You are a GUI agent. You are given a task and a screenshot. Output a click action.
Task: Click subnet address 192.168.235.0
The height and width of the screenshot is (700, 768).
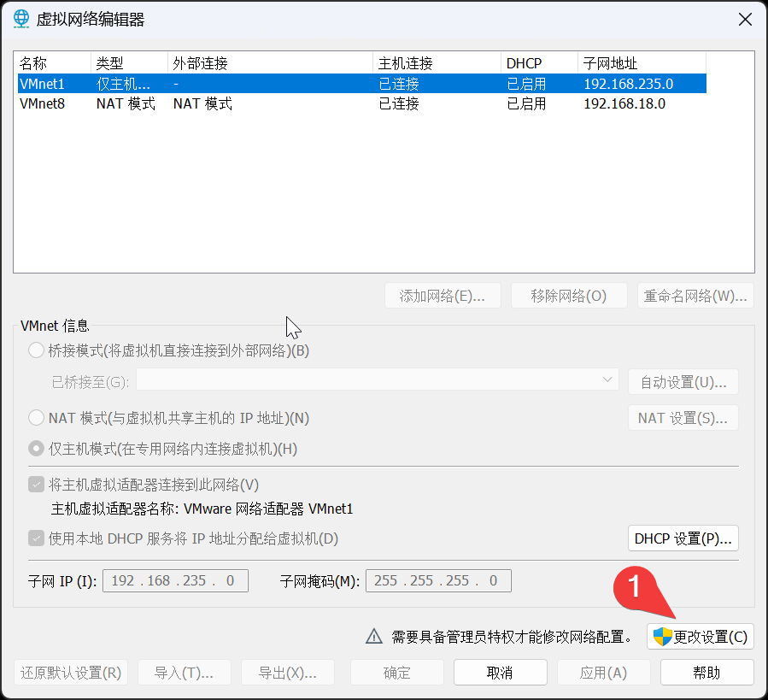629,84
